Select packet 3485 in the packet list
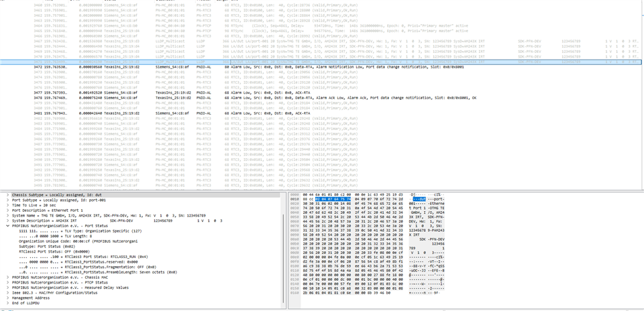Image resolution: width=644 pixels, height=311 pixels. tap(322, 134)
